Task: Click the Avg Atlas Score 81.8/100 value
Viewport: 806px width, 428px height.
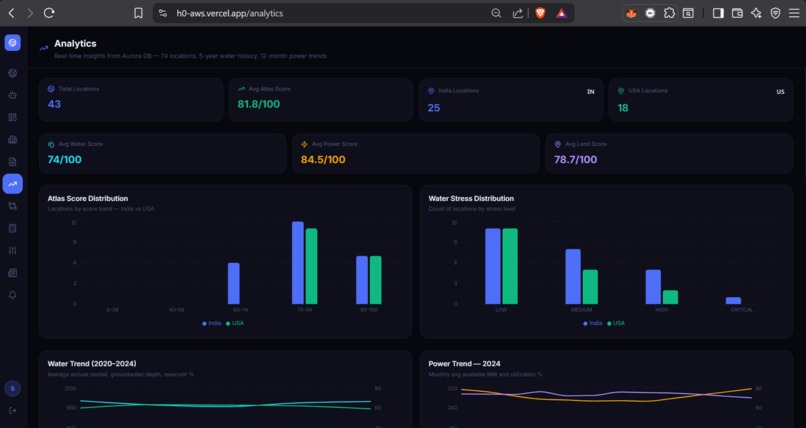Action: pyautogui.click(x=259, y=104)
